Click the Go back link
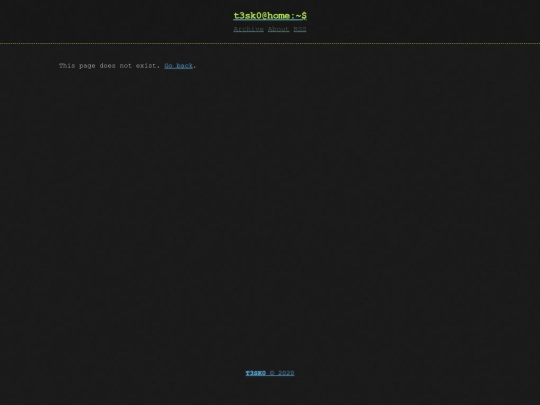 coord(178,66)
